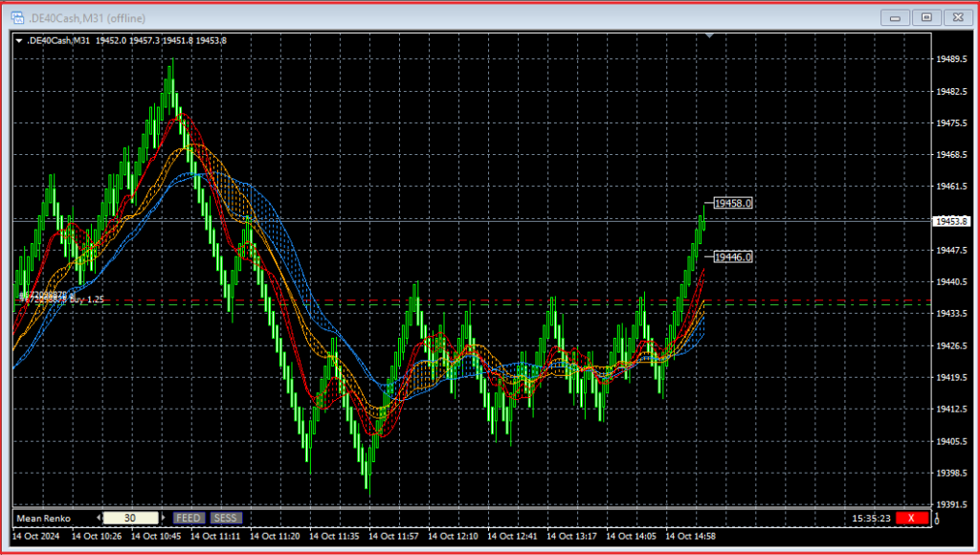Maximize the chart window
Image resolution: width=980 pixels, height=555 pixels.
925,16
